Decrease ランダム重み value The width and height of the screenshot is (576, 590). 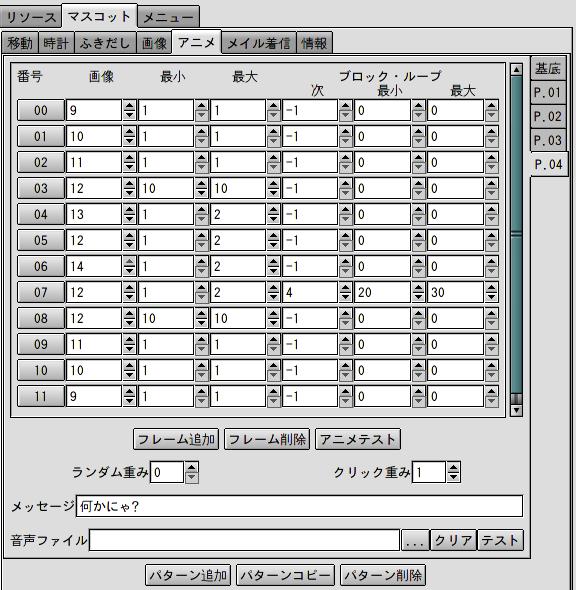pos(191,477)
